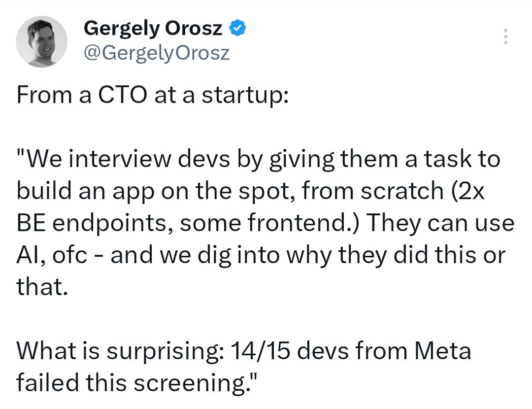Viewport: 532px width, 409px height.
Task: Click the verified account badge next to the name
Action: tap(237, 28)
